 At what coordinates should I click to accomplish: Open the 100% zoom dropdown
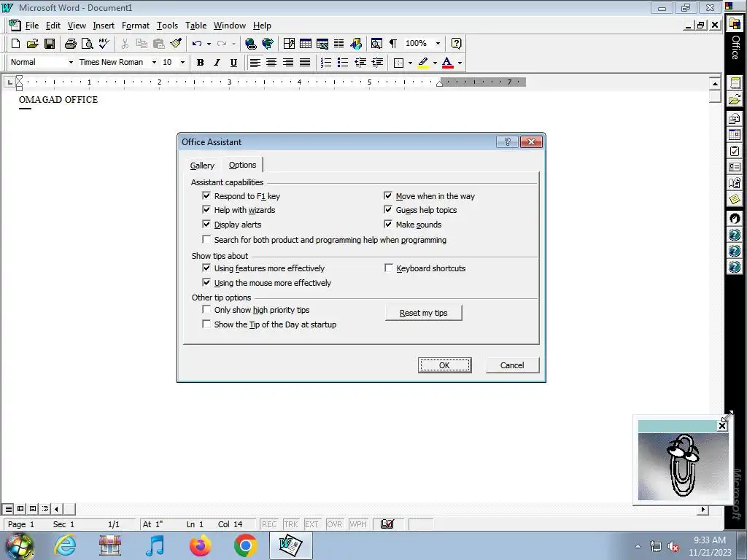(x=438, y=44)
